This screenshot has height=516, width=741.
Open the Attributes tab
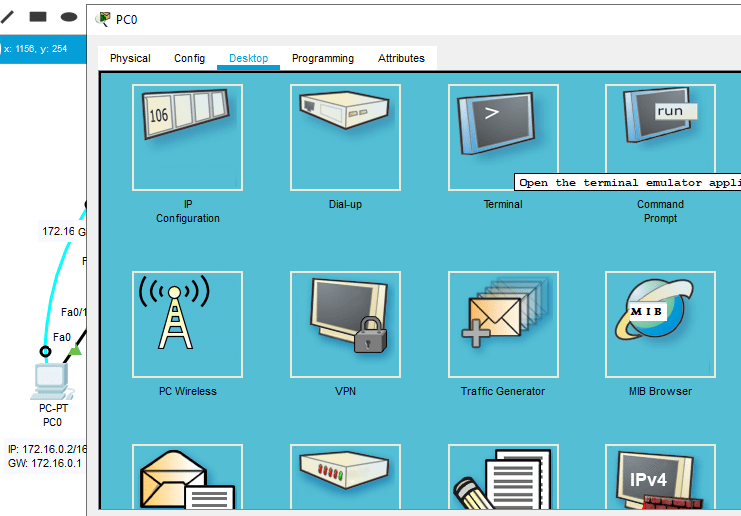(x=401, y=58)
